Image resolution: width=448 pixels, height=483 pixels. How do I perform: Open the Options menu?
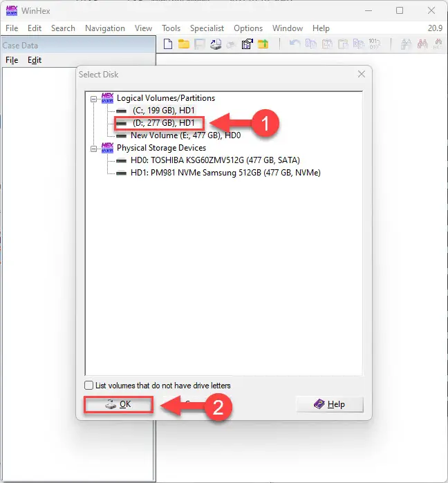248,28
